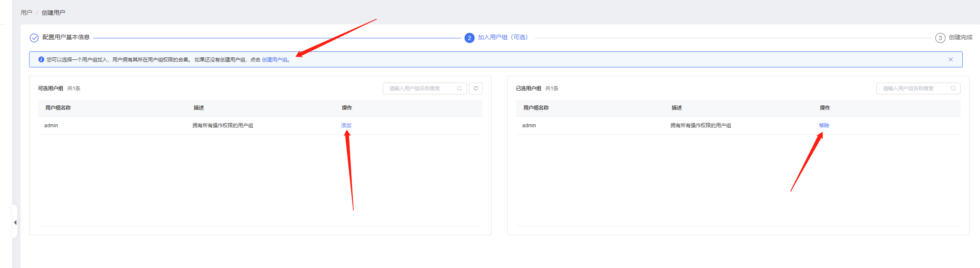Select the 配置用户基本信息 step label

coord(66,38)
